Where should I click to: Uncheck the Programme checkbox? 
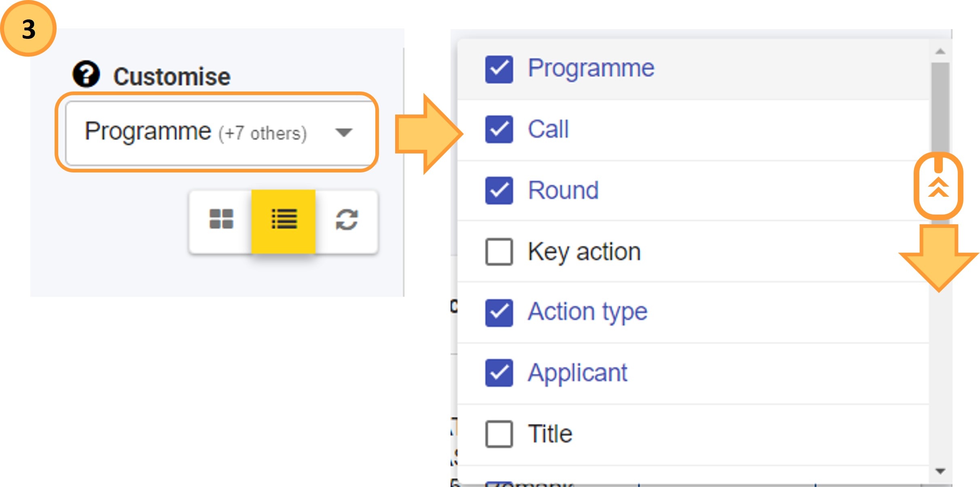(499, 69)
